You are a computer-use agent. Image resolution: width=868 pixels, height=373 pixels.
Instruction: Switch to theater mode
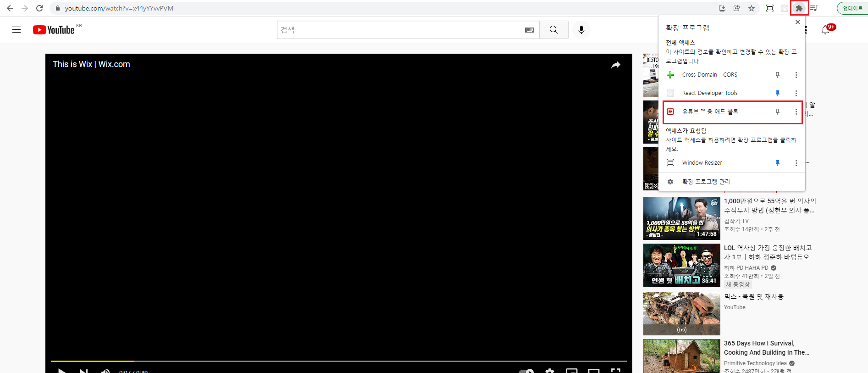click(x=594, y=371)
